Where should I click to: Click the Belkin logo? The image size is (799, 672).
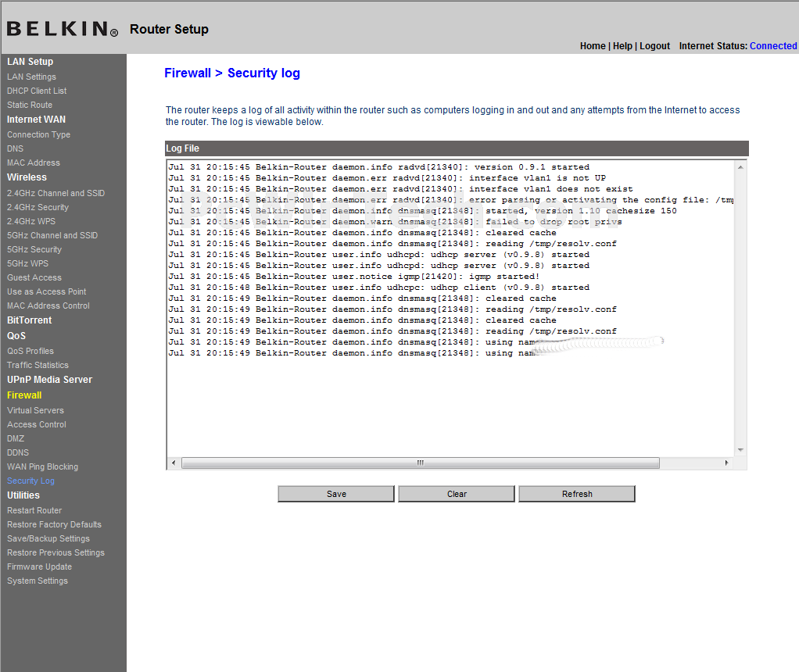tap(63, 29)
